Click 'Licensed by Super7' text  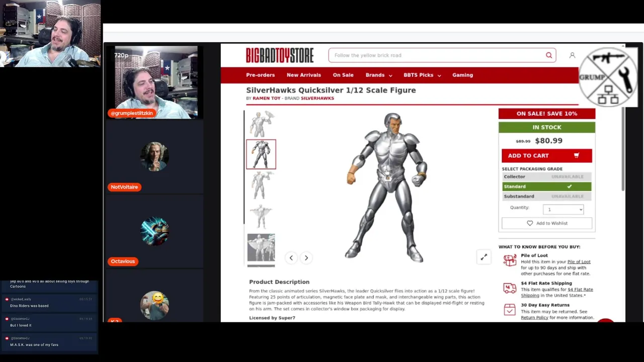(x=272, y=318)
